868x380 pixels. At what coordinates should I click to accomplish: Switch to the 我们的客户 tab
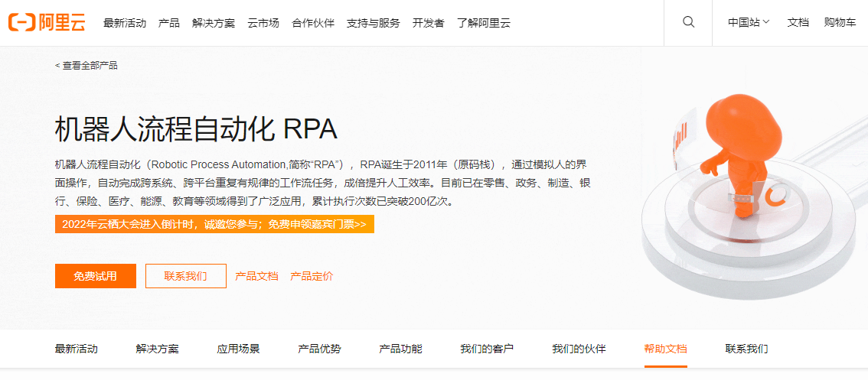coord(487,349)
